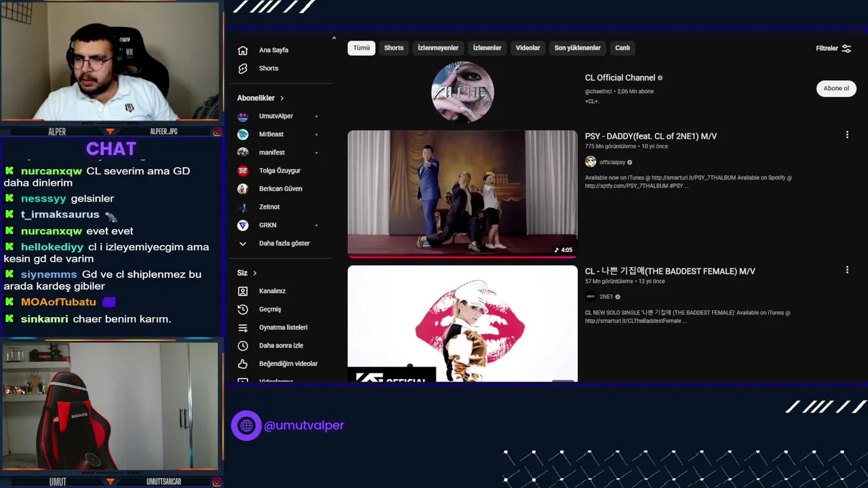Viewport: 868px width, 488px height.
Task: Click @umutvalper handle text
Action: click(304, 426)
